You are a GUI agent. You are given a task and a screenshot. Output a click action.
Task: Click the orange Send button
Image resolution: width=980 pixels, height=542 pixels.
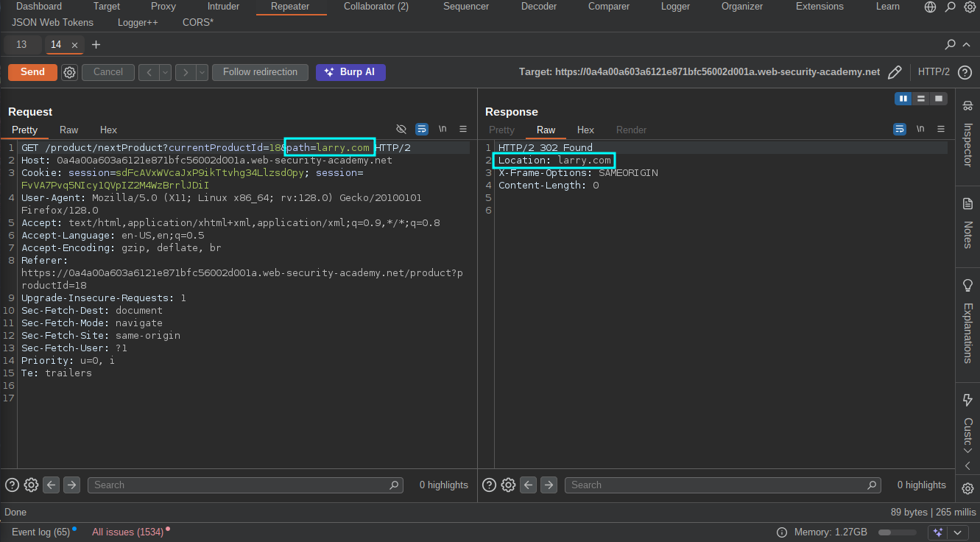pos(32,72)
